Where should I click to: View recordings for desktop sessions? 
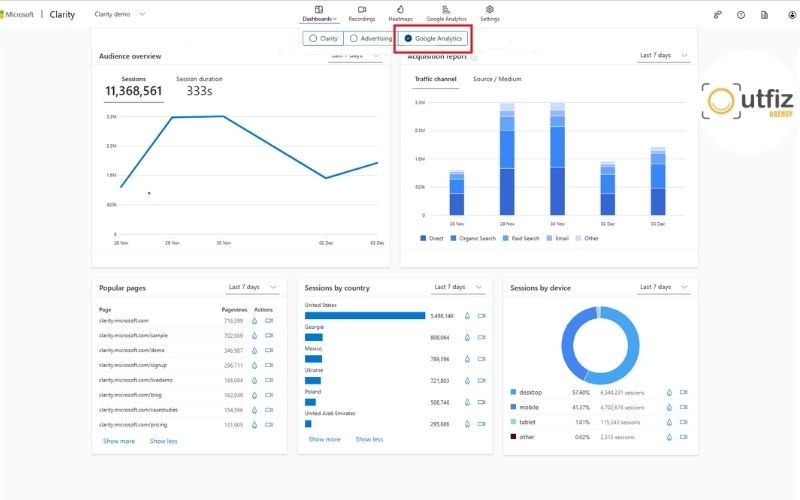click(x=684, y=392)
